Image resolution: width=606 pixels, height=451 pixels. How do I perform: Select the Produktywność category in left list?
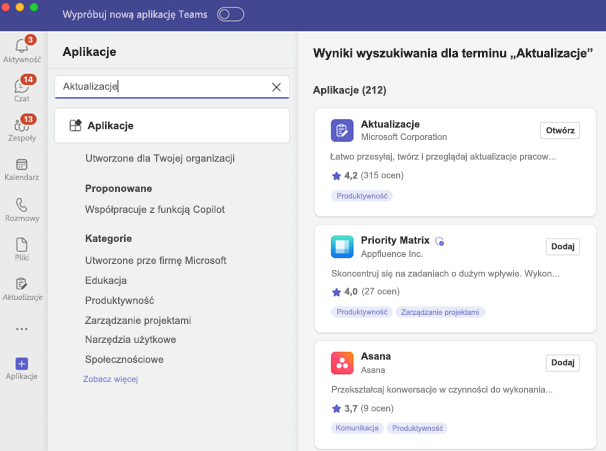point(119,300)
